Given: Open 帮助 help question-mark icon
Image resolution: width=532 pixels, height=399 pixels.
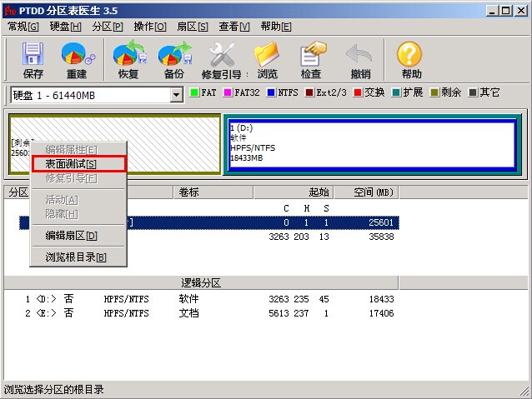Looking at the screenshot, I should pyautogui.click(x=410, y=60).
